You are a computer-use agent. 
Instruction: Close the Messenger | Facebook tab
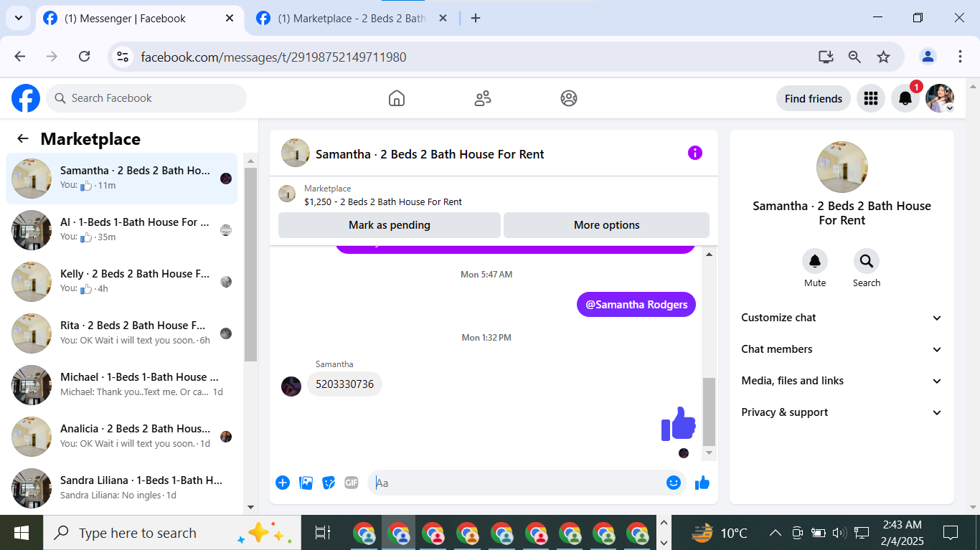click(x=230, y=19)
